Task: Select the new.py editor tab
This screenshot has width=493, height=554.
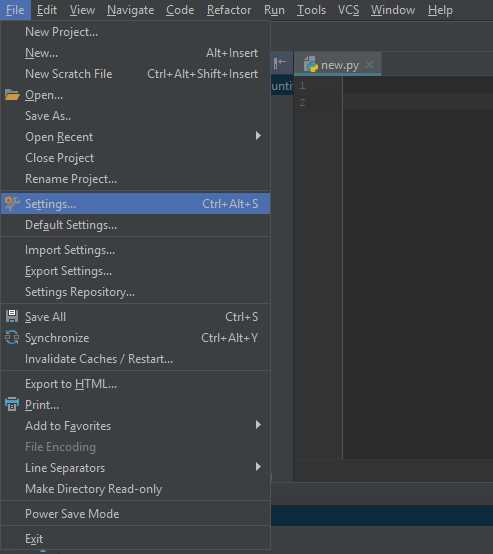Action: point(338,65)
